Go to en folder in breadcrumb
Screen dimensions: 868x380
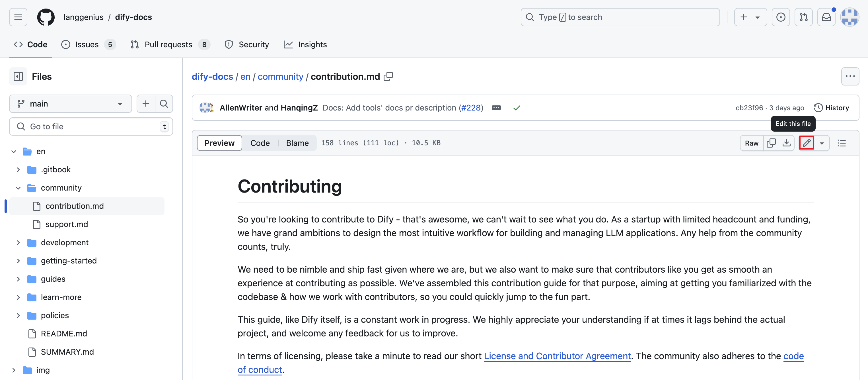tap(245, 77)
